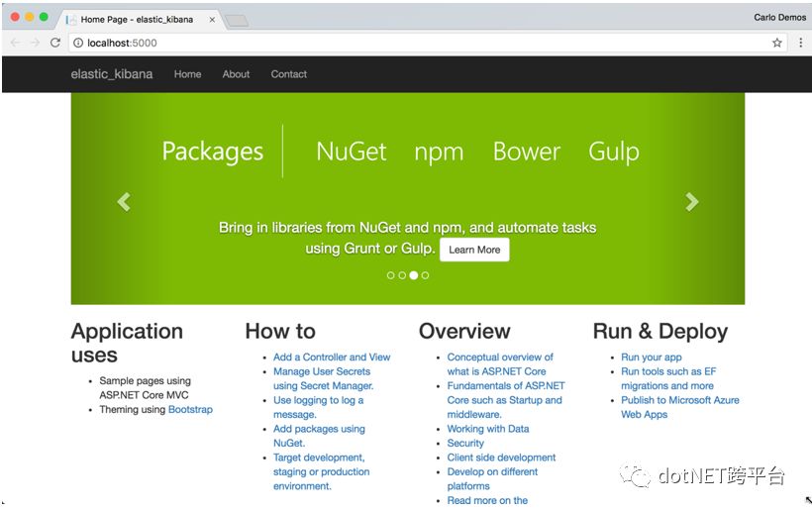Open Contact in navigation bar
The width and height of the screenshot is (812, 511).
(289, 74)
